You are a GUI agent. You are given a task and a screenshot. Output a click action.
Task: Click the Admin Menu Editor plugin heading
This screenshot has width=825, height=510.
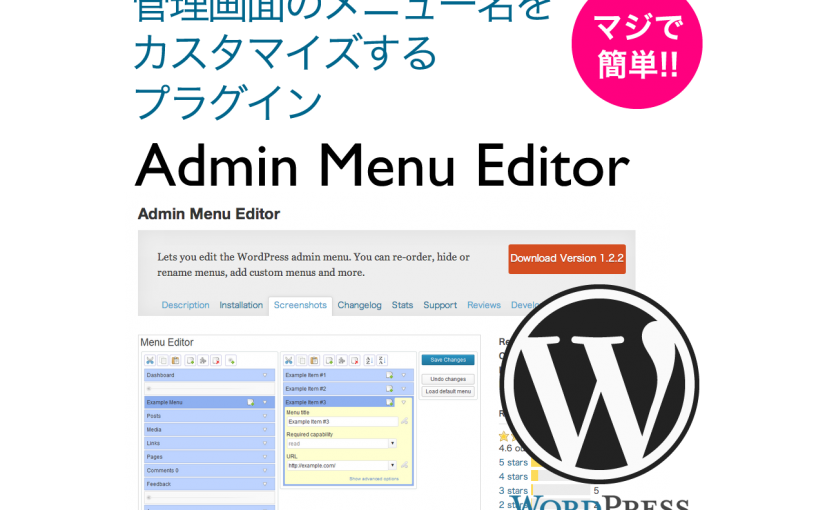coord(209,214)
